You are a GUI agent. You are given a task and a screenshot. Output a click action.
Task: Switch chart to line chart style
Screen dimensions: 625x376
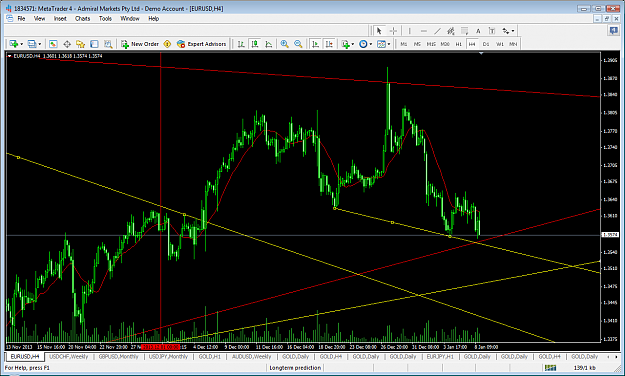(269, 44)
